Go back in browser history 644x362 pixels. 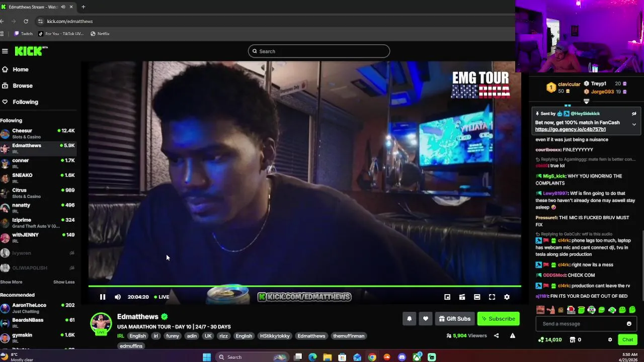tap(3, 21)
